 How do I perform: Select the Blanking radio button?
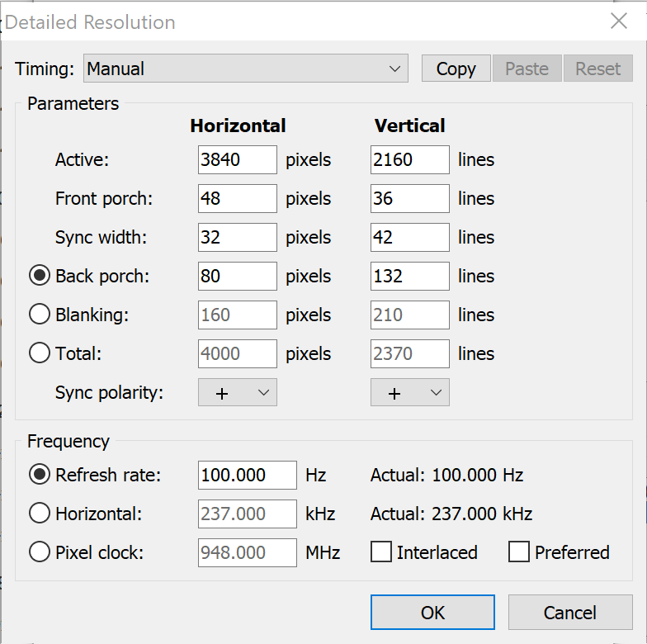(x=40, y=315)
